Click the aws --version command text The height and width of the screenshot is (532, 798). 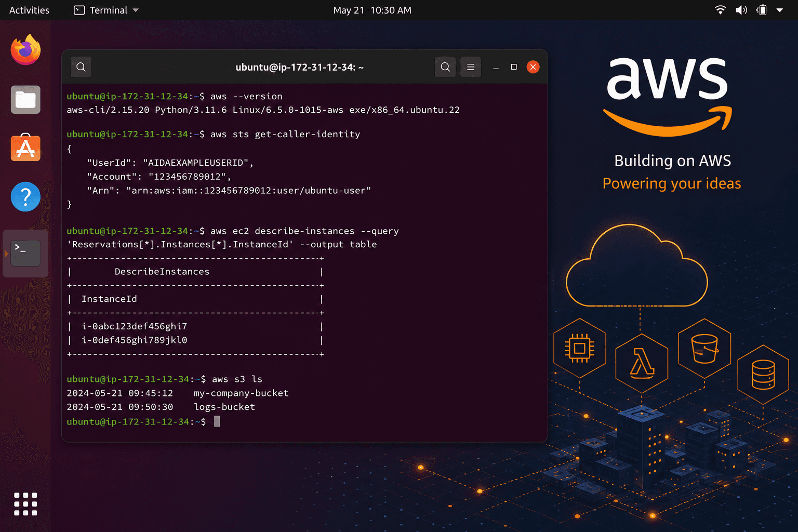coord(246,96)
